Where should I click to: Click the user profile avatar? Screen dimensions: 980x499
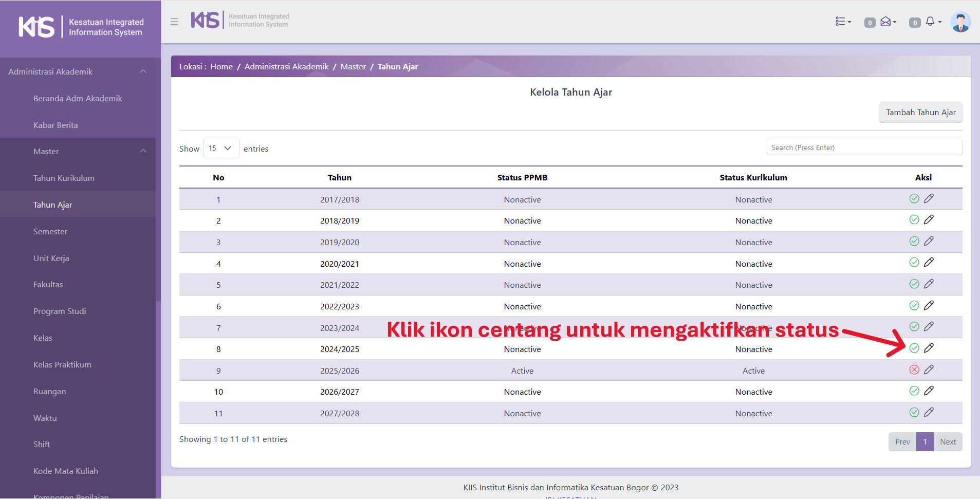pos(959,22)
